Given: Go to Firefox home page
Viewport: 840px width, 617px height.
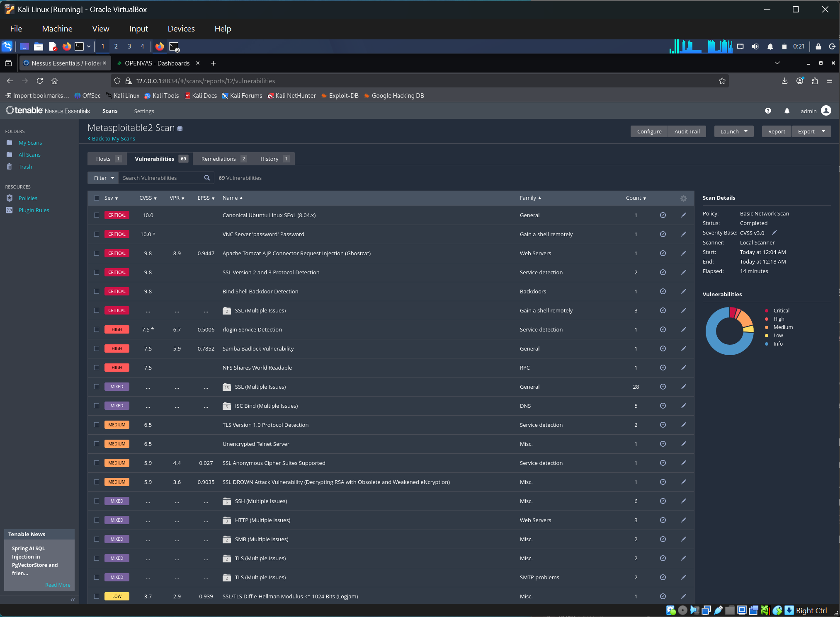Looking at the screenshot, I should point(54,81).
